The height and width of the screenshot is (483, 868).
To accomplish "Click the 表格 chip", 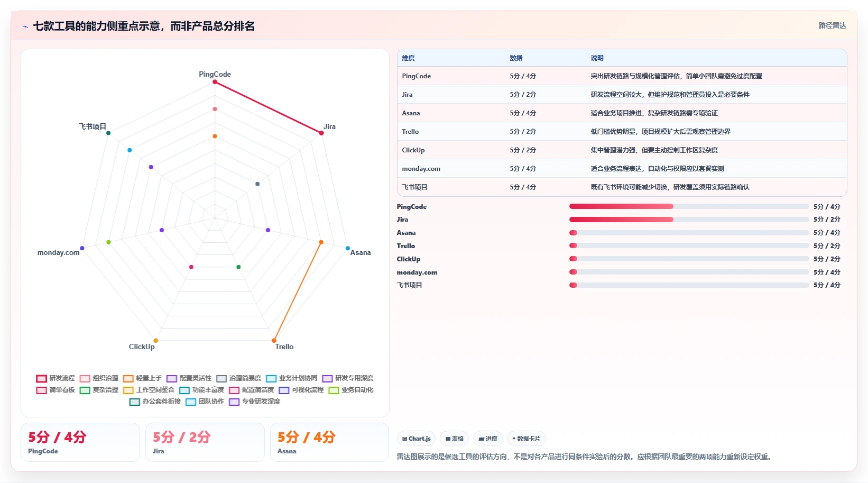I will coord(454,439).
